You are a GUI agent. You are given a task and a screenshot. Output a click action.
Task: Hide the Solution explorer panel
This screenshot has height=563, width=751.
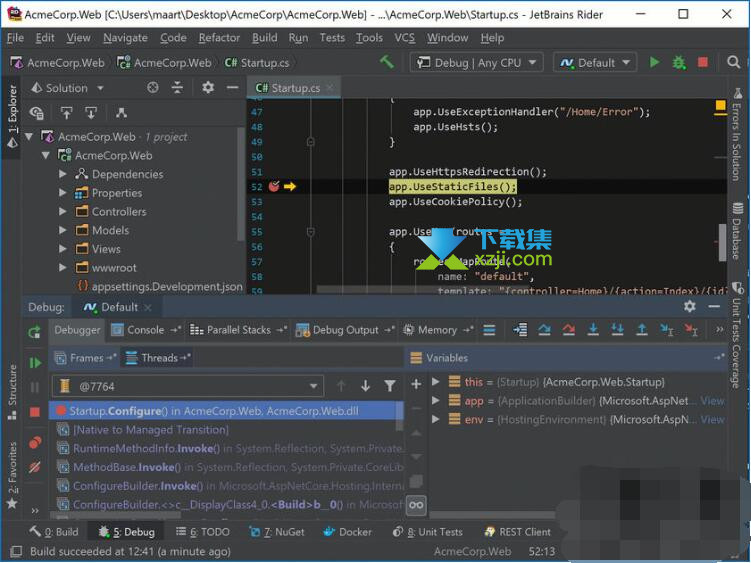[233, 88]
